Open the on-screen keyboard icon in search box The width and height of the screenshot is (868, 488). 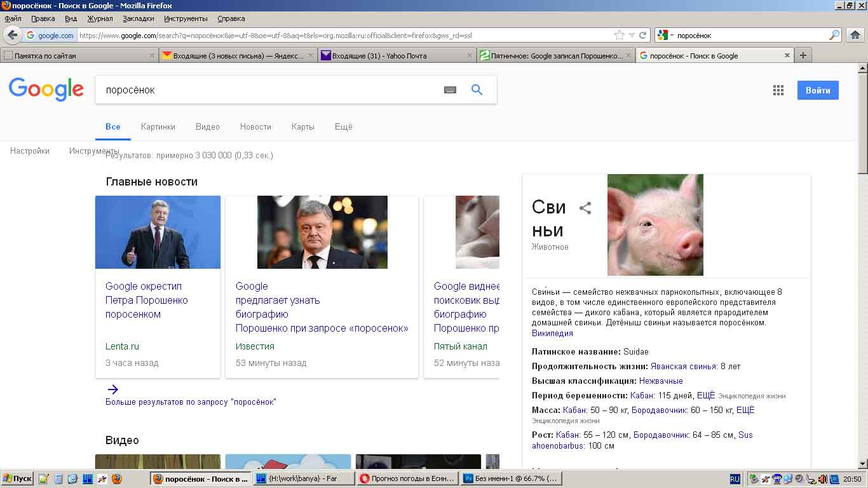tap(450, 90)
